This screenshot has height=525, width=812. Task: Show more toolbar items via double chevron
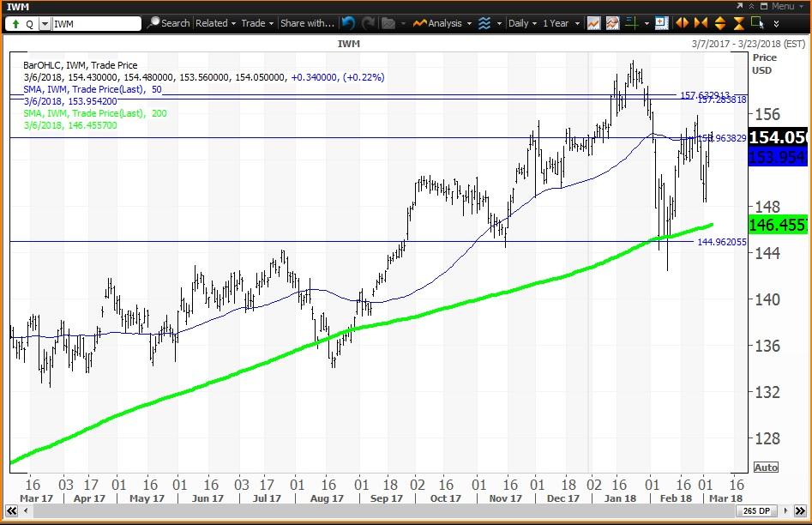pos(776,24)
